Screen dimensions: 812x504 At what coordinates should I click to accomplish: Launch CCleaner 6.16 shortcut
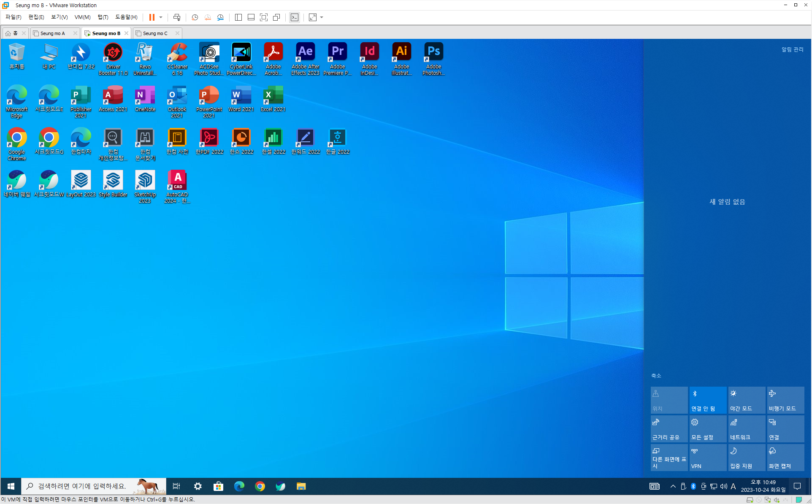pyautogui.click(x=177, y=59)
